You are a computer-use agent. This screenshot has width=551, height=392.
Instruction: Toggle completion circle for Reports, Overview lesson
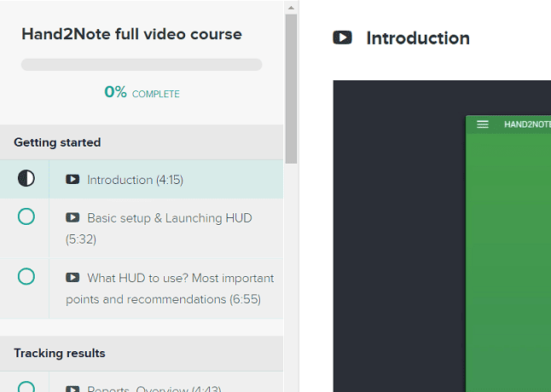(x=26, y=388)
